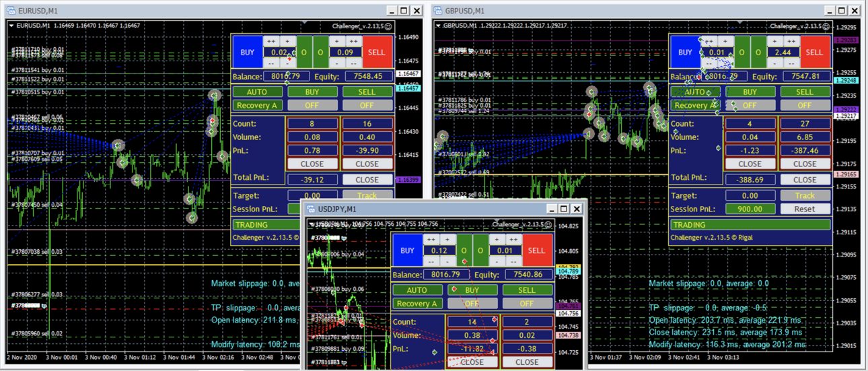Screen dimensions: 868x371
Task: Close all GBPUSD positions, Total PnL -388.69
Action: pyautogui.click(x=804, y=180)
